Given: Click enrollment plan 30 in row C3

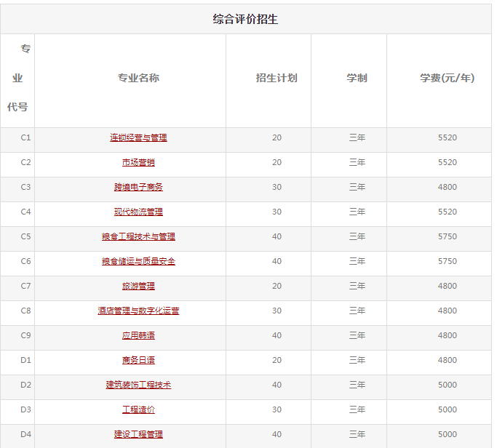Looking at the screenshot, I should (277, 187).
